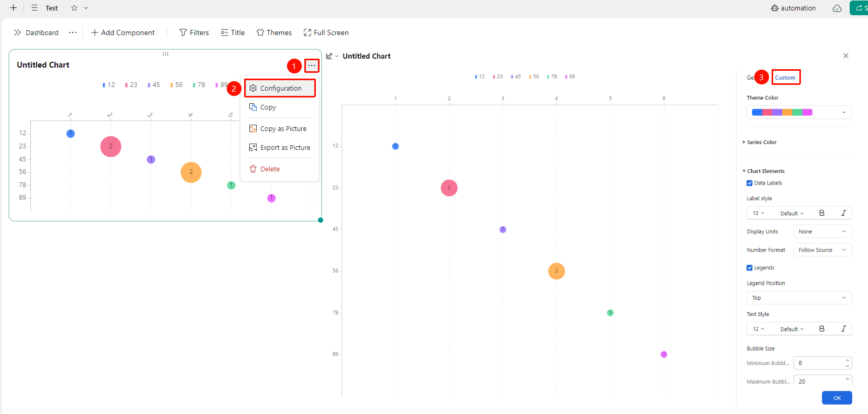Click Add Component
The height and width of the screenshot is (414, 868).
coord(123,32)
